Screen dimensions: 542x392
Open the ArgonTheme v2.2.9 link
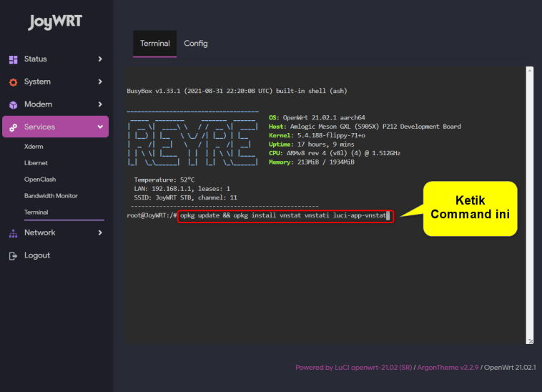click(x=448, y=368)
